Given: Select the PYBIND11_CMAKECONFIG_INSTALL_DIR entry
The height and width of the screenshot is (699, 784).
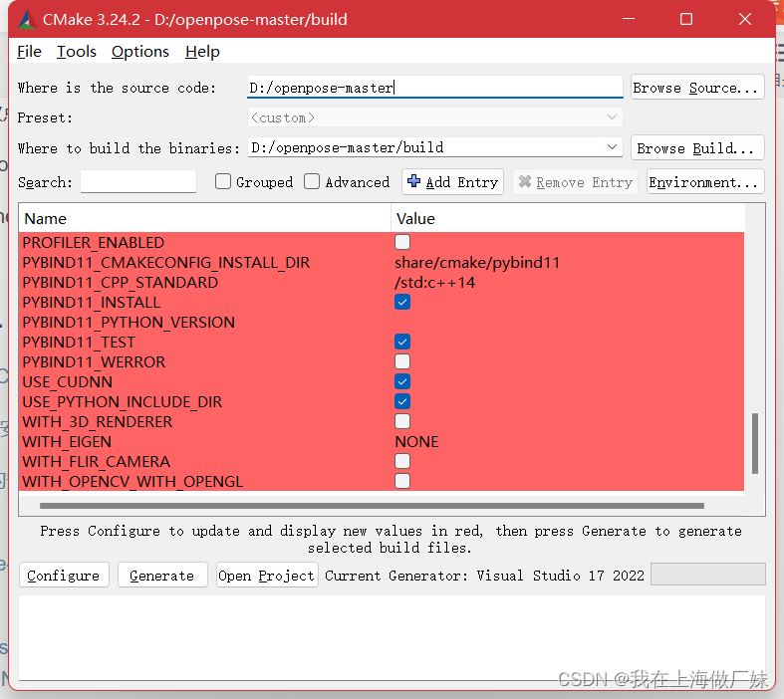Looking at the screenshot, I should coord(166,262).
